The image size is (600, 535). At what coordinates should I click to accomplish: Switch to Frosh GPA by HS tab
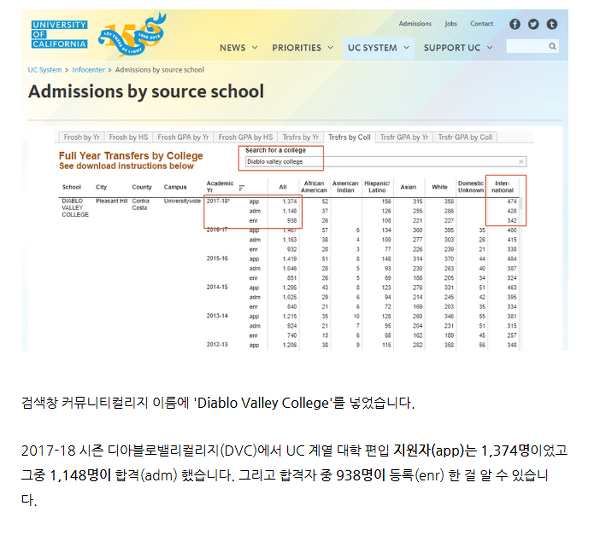[x=246, y=137]
